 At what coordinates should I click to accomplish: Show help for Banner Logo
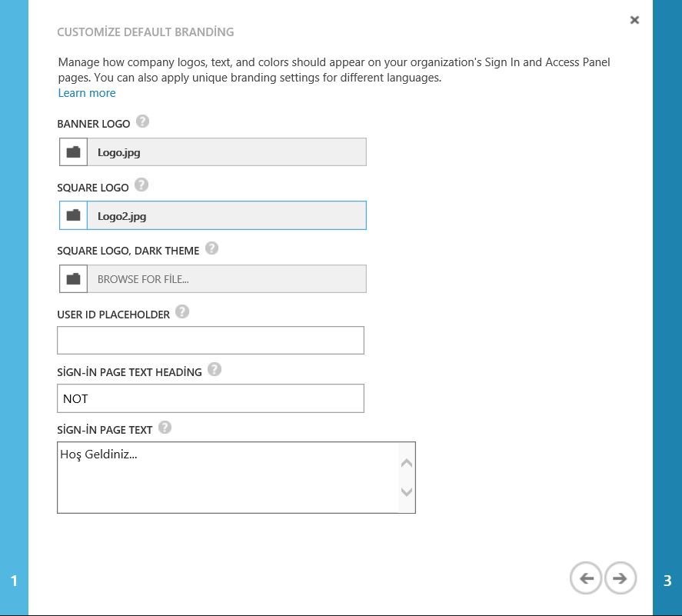pyautogui.click(x=142, y=122)
